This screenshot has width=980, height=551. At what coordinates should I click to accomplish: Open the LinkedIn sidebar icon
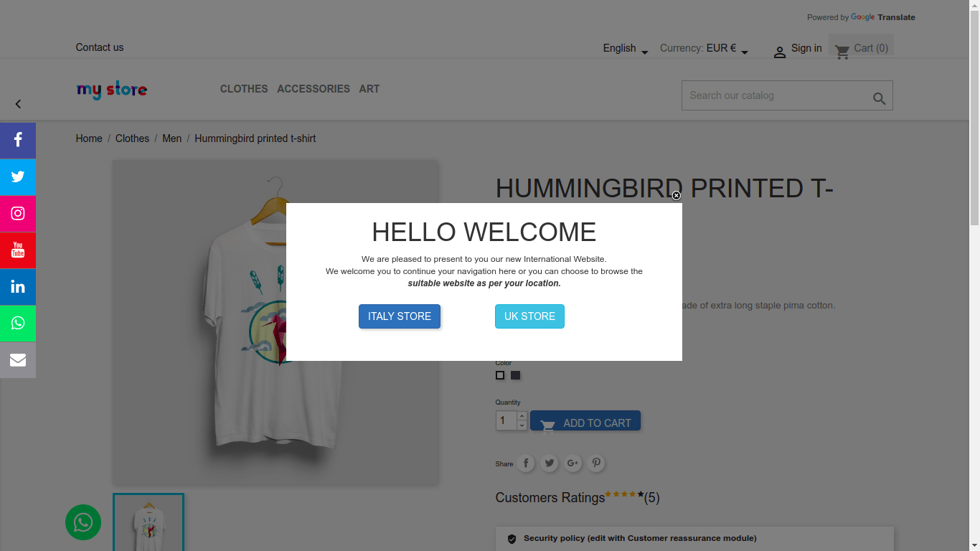[18, 287]
